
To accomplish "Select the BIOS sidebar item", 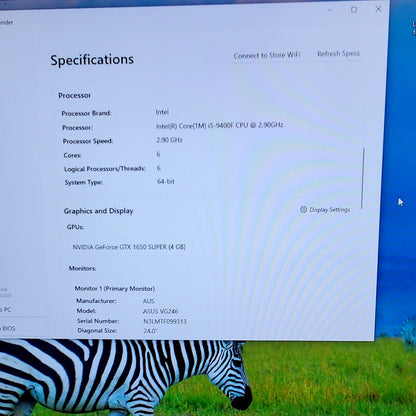I will click(7, 328).
